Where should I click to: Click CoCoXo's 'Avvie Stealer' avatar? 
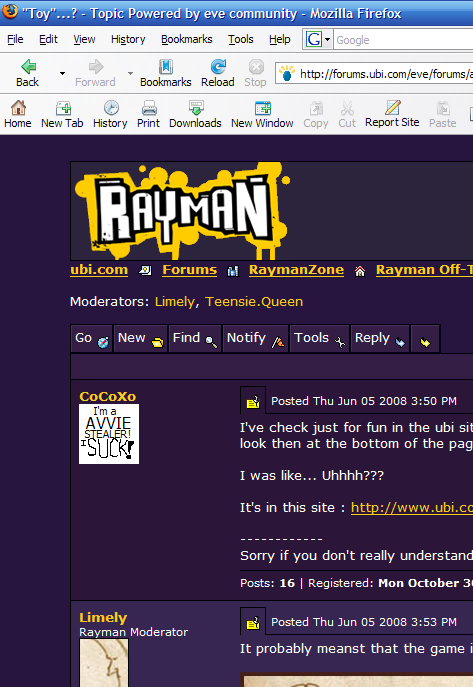click(x=109, y=434)
